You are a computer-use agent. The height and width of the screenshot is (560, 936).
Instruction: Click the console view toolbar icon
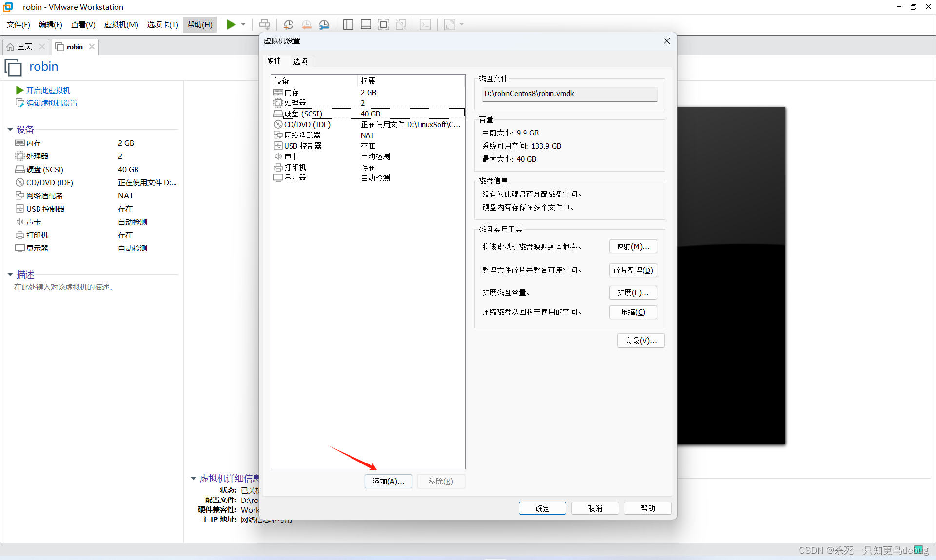[425, 24]
